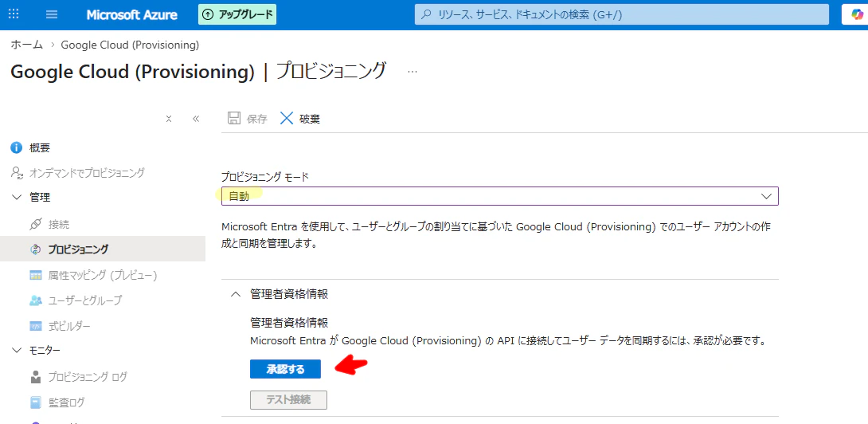Open 属性マッピング (プレビュー)
This screenshot has height=424, width=868.
(x=103, y=275)
